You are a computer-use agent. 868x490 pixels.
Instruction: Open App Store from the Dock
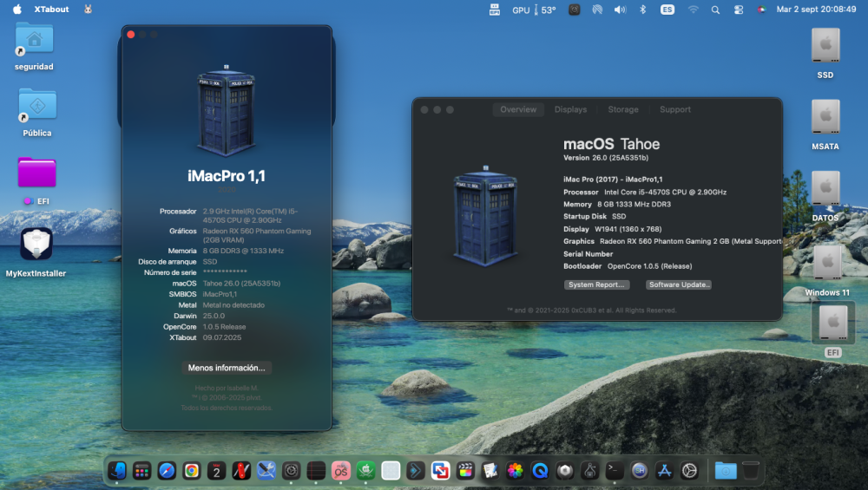(x=664, y=471)
